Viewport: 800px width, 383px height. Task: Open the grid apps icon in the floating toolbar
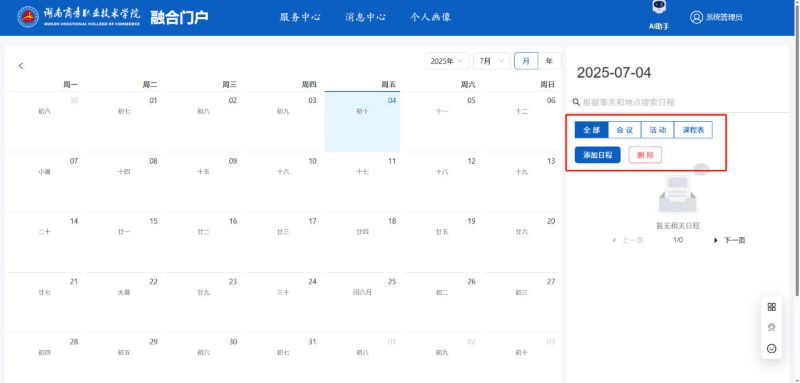point(771,307)
